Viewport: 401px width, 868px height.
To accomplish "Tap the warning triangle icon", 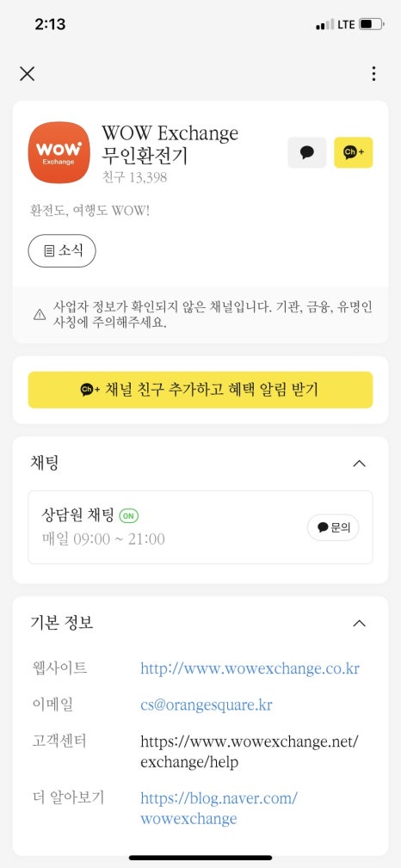I will [x=40, y=315].
